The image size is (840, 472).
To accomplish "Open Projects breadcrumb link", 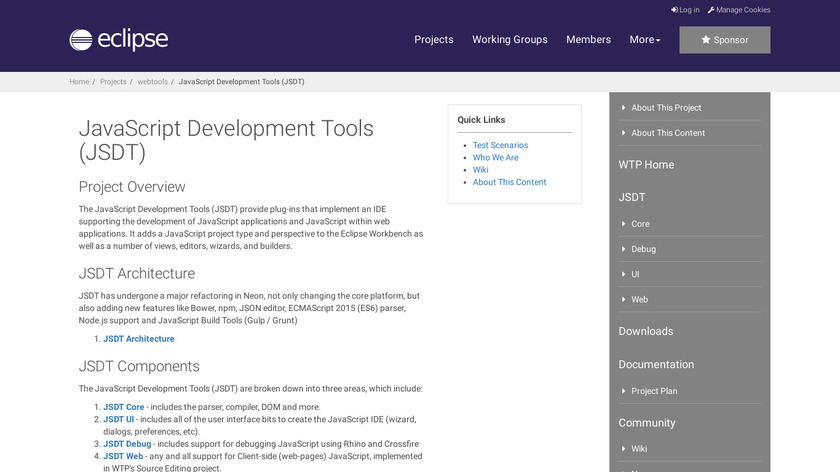I will pyautogui.click(x=113, y=81).
